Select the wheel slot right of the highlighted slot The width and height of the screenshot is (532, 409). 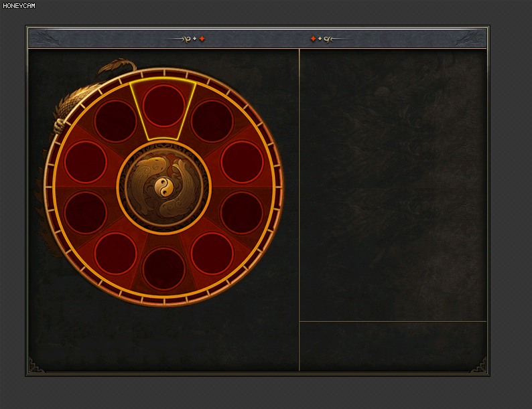tap(212, 121)
